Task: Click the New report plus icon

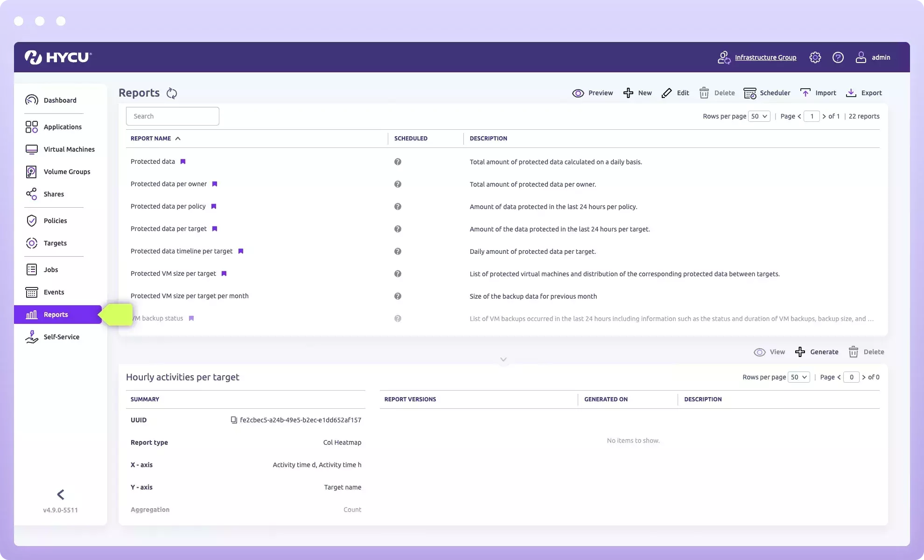Action: click(x=628, y=93)
